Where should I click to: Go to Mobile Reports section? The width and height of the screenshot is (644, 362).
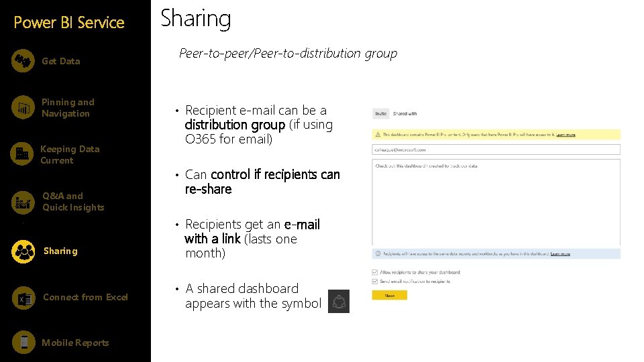75,343
